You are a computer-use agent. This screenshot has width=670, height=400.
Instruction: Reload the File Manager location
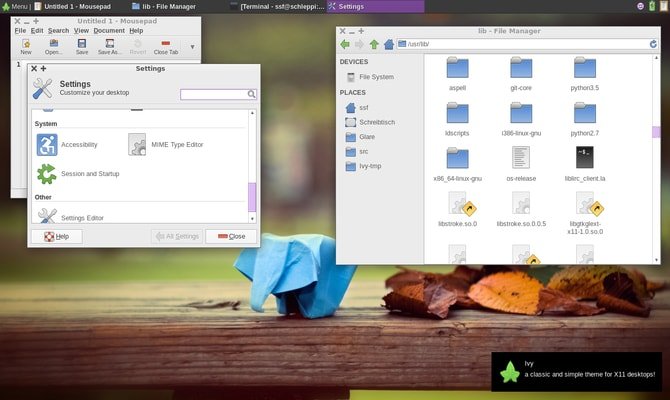pos(653,44)
